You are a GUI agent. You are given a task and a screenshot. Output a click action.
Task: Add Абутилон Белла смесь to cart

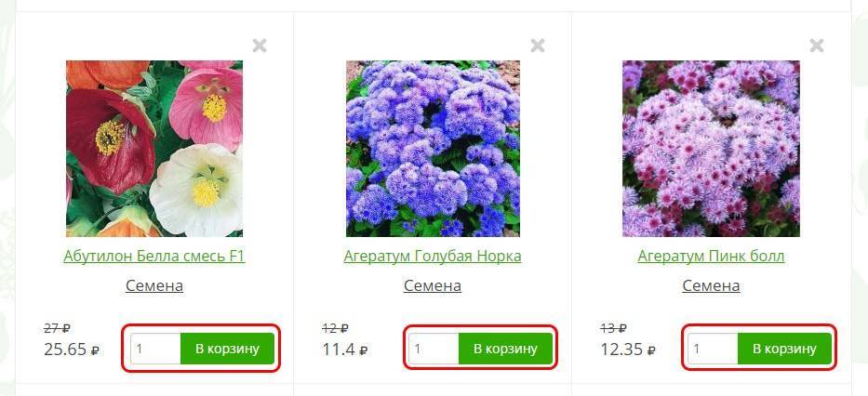click(x=228, y=349)
